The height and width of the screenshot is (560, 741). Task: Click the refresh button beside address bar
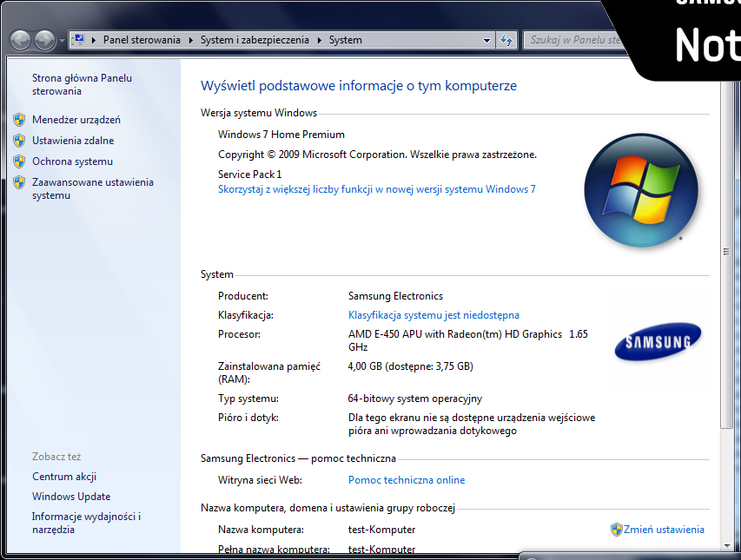(506, 40)
